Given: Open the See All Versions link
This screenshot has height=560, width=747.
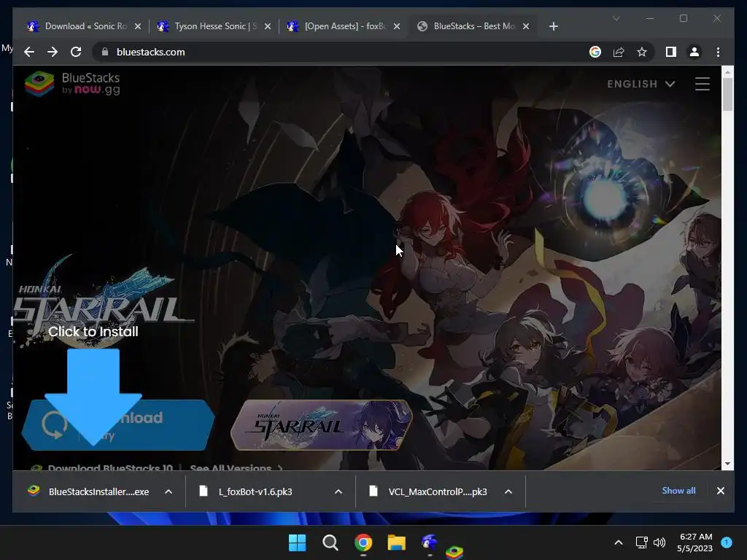Looking at the screenshot, I should [236, 467].
